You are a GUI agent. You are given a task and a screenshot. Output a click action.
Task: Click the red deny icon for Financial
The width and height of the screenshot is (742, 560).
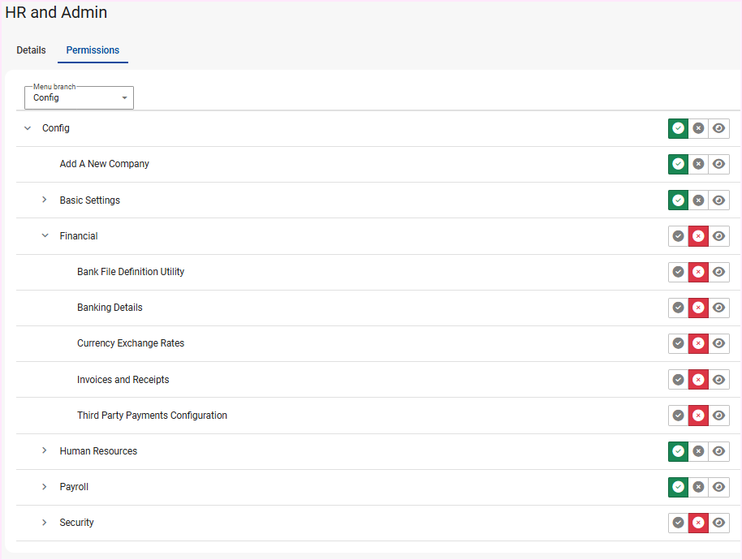click(x=698, y=236)
